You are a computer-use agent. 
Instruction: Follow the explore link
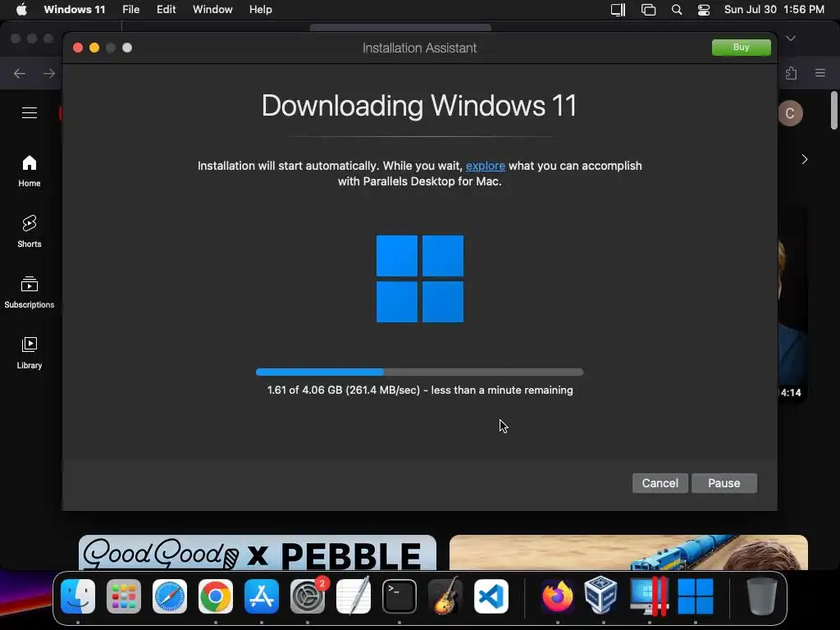click(x=486, y=166)
